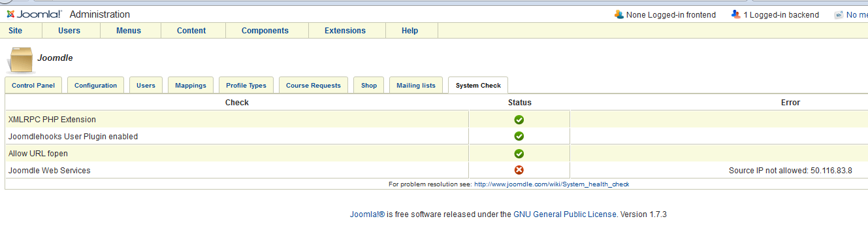The width and height of the screenshot is (868, 238).
Task: Click the Status column header
Action: click(x=520, y=103)
